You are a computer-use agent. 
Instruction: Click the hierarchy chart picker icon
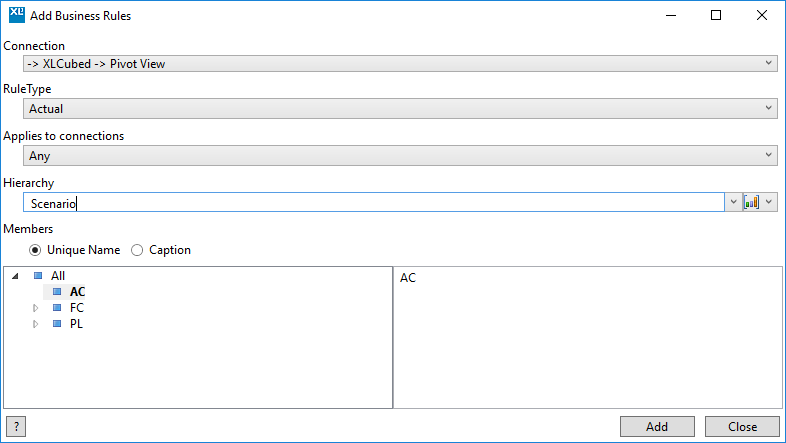(752, 202)
